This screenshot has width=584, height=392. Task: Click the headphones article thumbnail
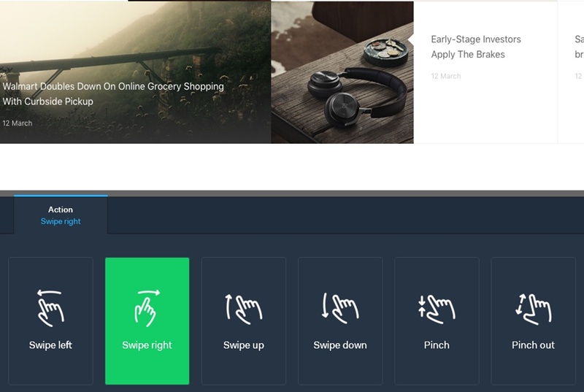(342, 72)
